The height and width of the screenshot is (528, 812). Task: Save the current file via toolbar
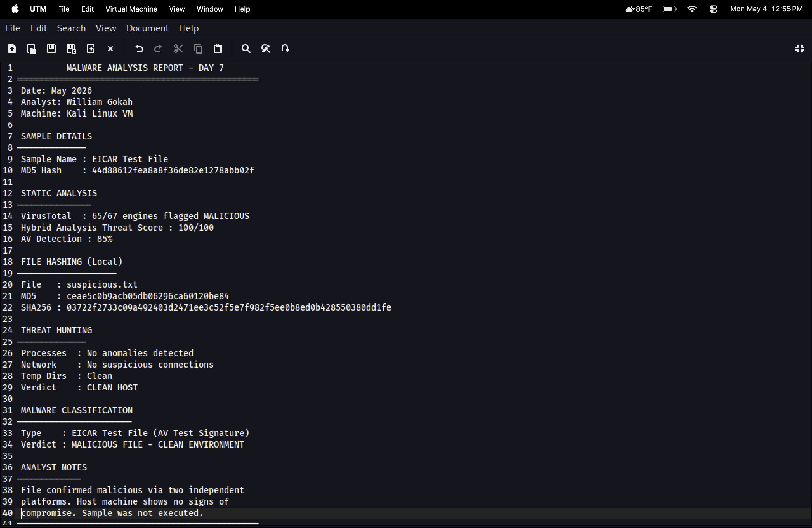[51, 49]
